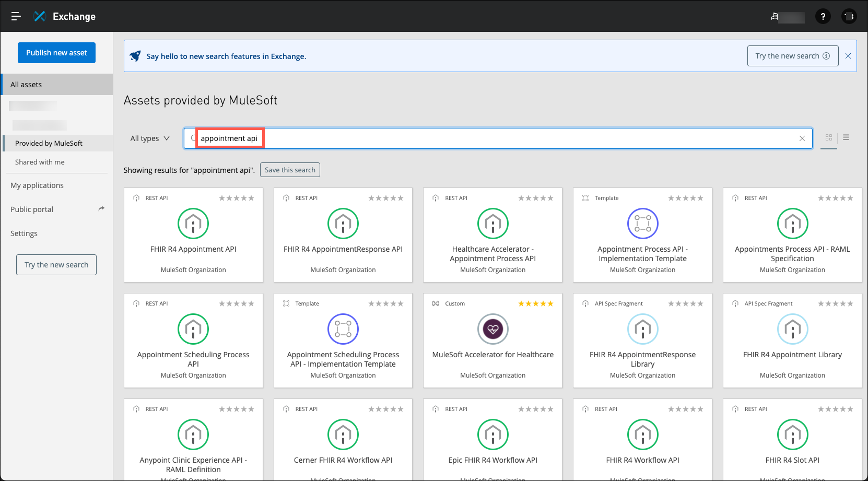
Task: Open Appointment Scheduling Process API title
Action: (193, 359)
